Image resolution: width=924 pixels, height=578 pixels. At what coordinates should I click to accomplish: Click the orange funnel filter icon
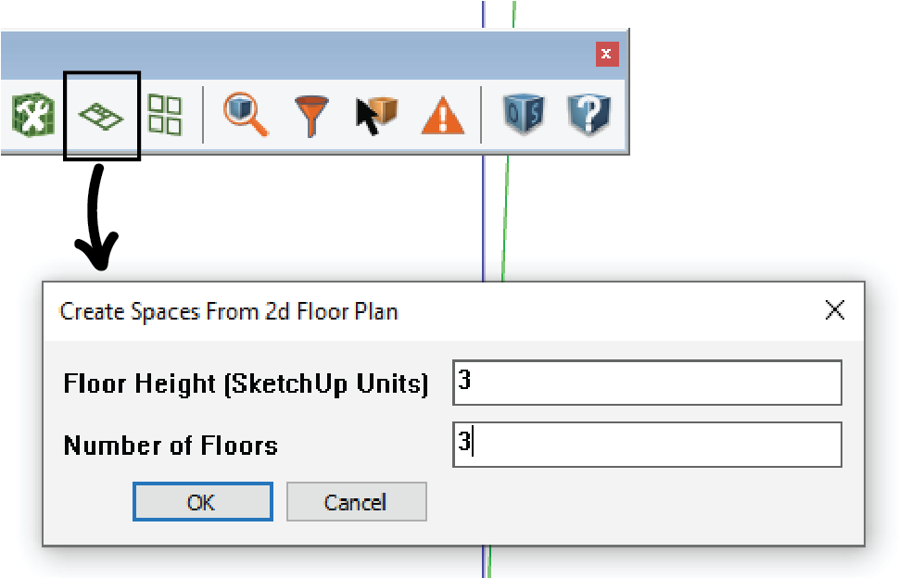(312, 116)
